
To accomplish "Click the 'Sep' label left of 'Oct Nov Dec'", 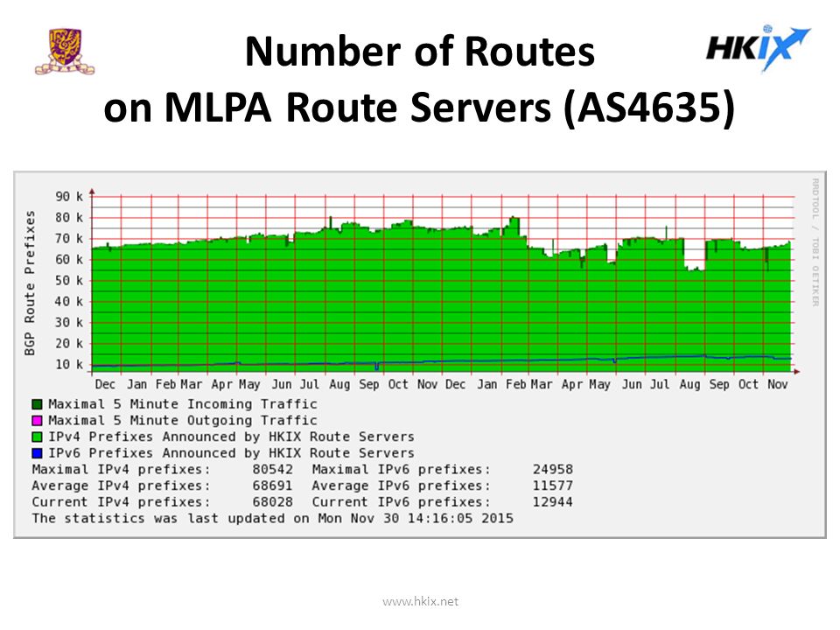I will pos(369,385).
